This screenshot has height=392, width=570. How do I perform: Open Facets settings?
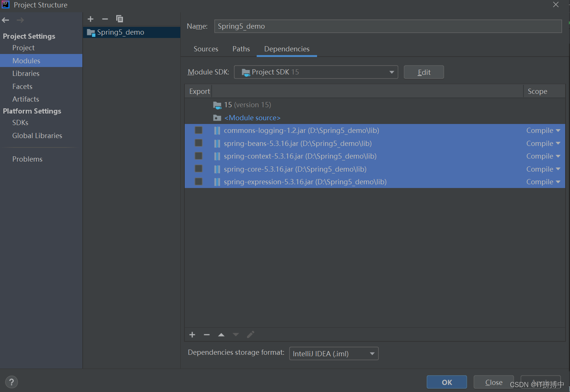tap(22, 86)
